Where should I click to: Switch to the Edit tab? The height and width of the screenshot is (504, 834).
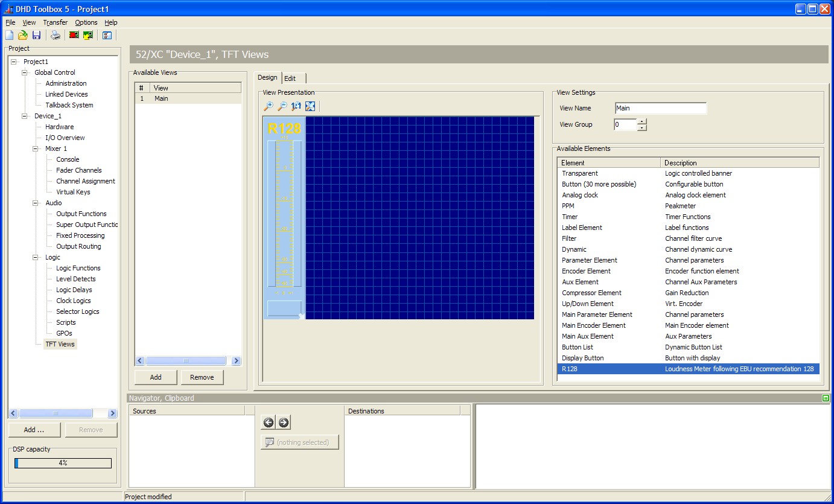click(290, 78)
